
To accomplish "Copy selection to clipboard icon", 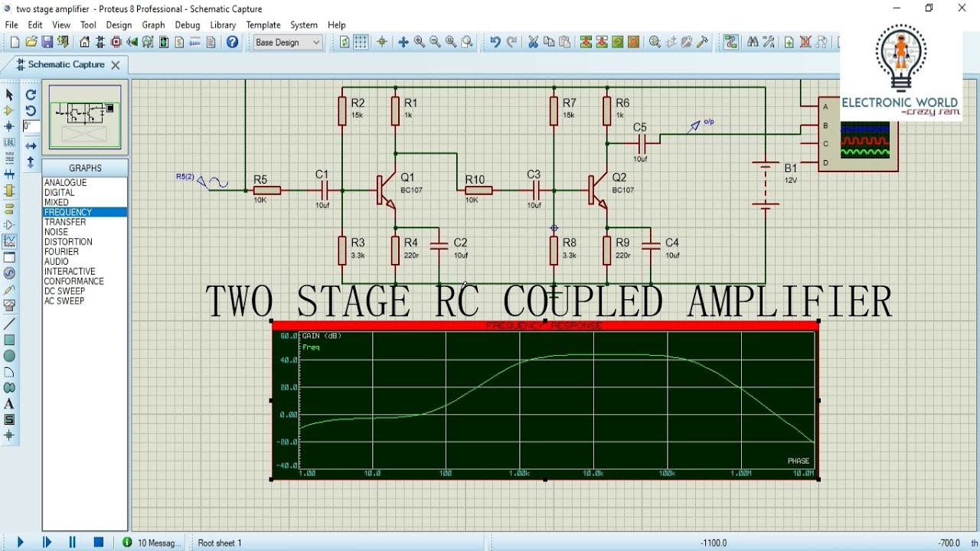I will coord(549,42).
